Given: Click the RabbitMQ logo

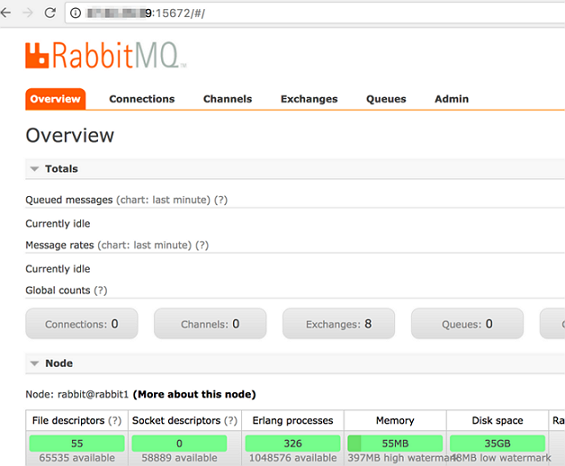Looking at the screenshot, I should (106, 55).
